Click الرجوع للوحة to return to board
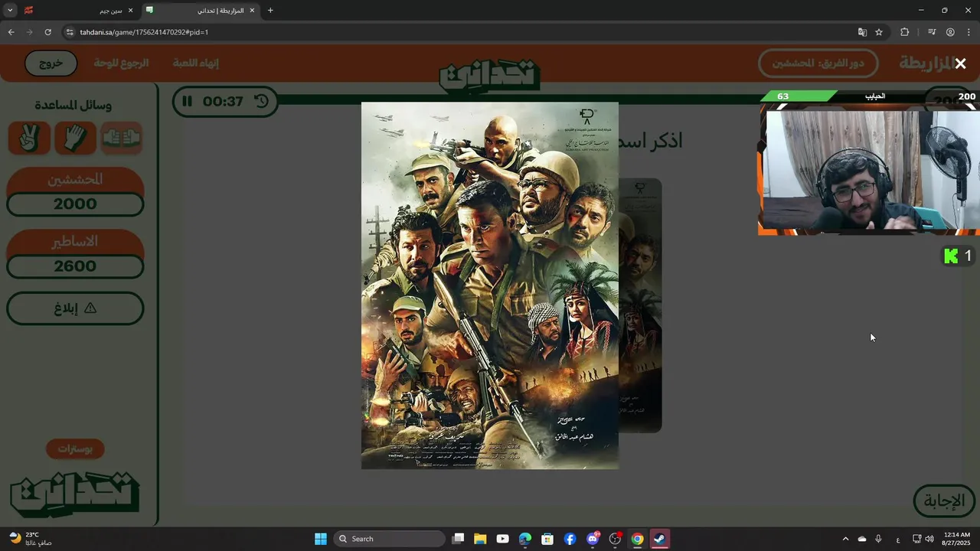This screenshot has width=980, height=551. tap(121, 64)
